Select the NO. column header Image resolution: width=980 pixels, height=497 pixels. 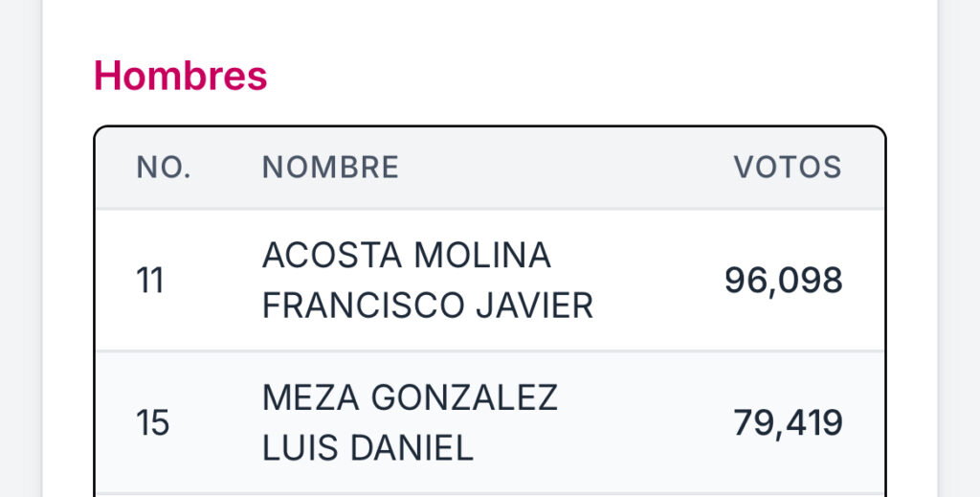(164, 168)
